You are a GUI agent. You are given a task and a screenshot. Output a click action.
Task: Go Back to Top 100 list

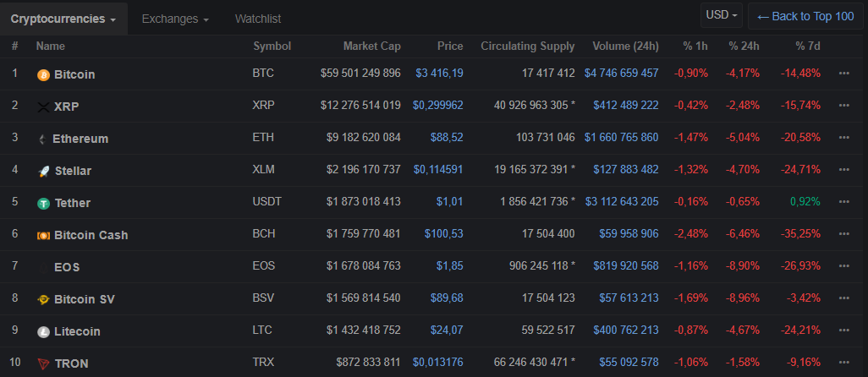pyautogui.click(x=805, y=16)
